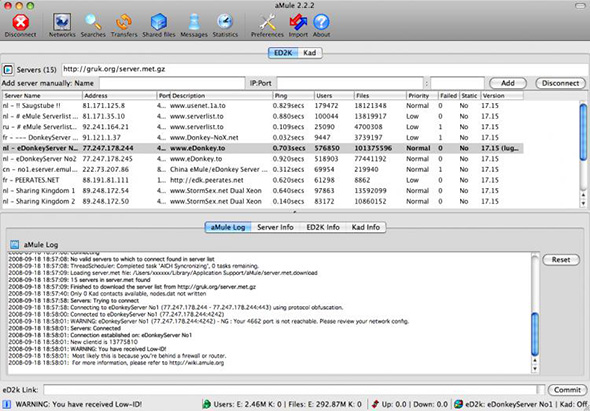Viewport: 590px width, 411px height.
Task: Select server with address 92.241.164.21
Action: (263, 127)
